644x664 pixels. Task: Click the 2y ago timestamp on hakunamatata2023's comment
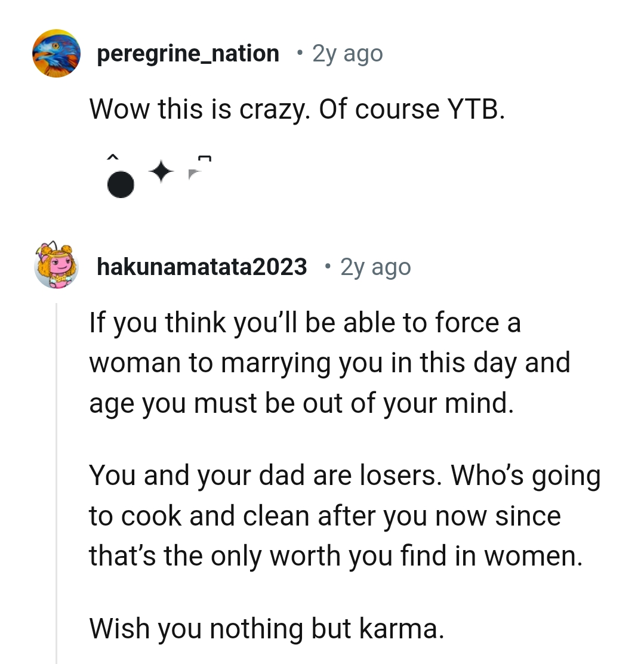pos(375,266)
